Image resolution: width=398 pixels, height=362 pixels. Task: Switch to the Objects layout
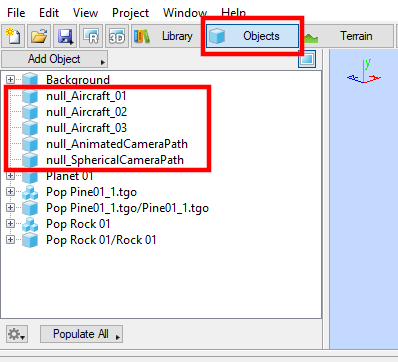[x=252, y=36]
